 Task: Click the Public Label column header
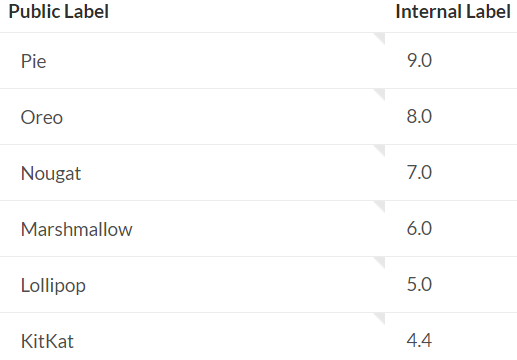(x=59, y=12)
